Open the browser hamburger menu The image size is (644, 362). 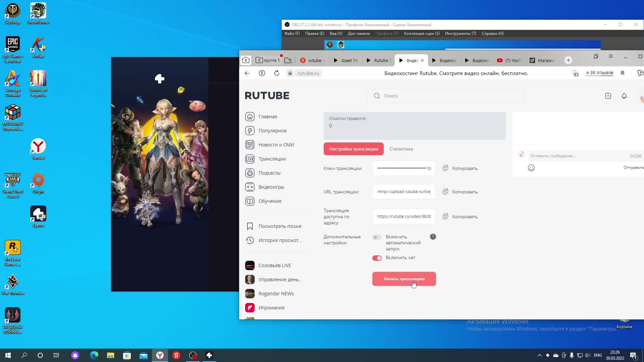[610, 56]
